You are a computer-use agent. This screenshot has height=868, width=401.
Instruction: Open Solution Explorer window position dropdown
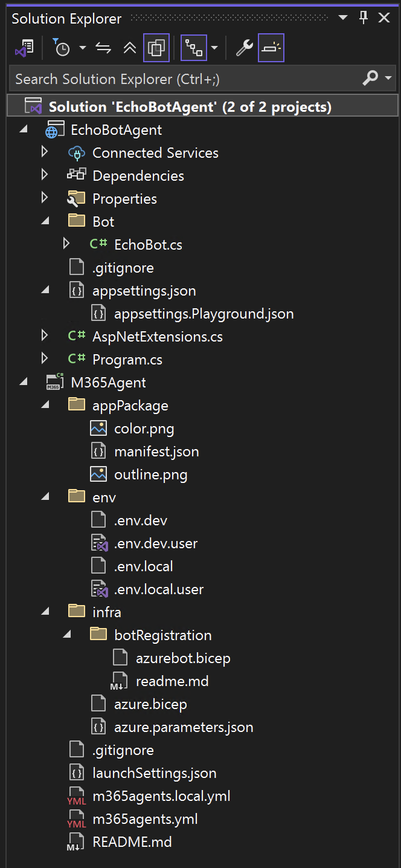342,18
